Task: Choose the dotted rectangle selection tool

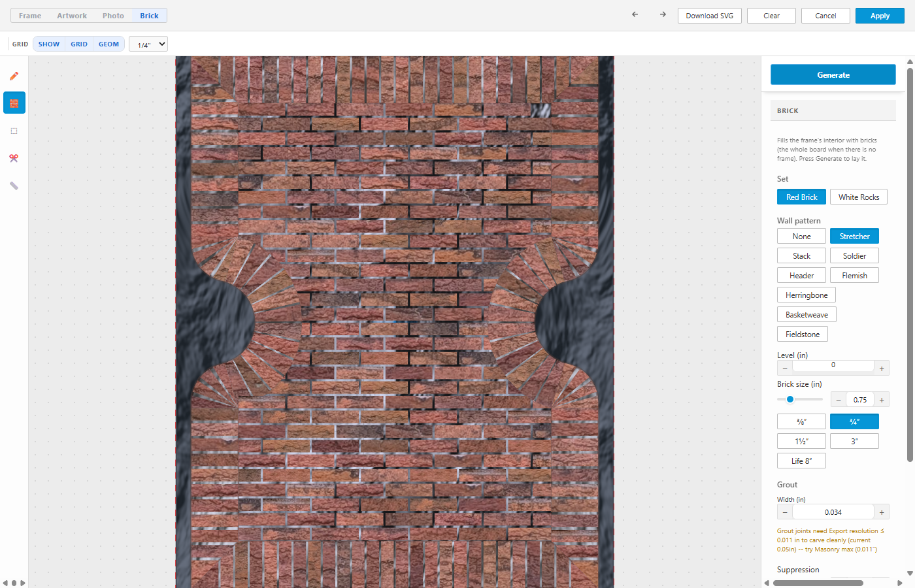Action: (14, 131)
